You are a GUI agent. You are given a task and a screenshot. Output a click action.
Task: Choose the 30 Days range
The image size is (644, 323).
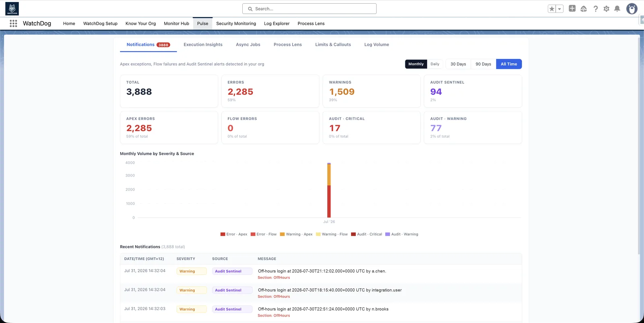click(x=458, y=64)
